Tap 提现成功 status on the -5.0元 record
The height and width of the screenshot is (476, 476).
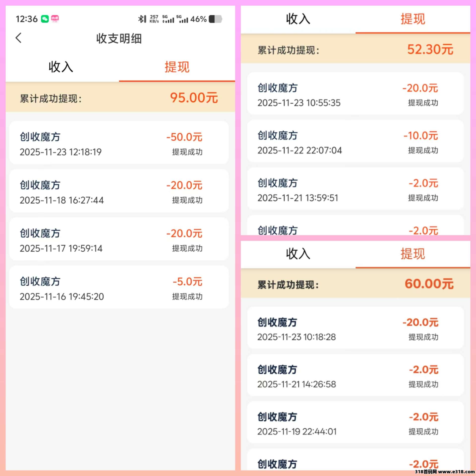pyautogui.click(x=187, y=297)
